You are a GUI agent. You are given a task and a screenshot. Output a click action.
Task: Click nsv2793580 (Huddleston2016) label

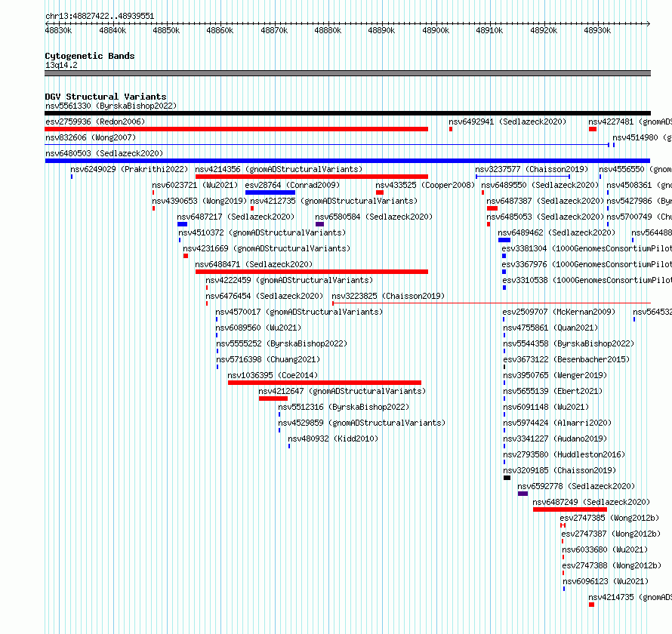[564, 454]
